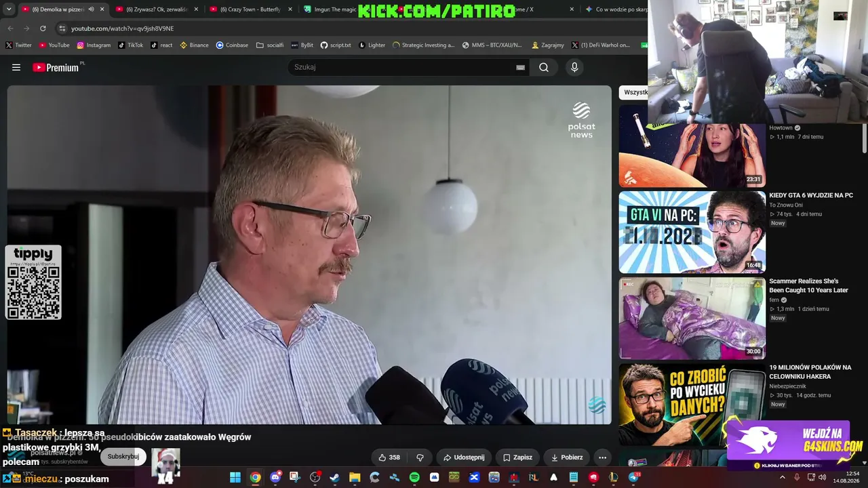Open '19 MILIONÓW POLAKÓW NA CELOWNIKU HAKERA' title
This screenshot has width=868, height=488.
810,371
